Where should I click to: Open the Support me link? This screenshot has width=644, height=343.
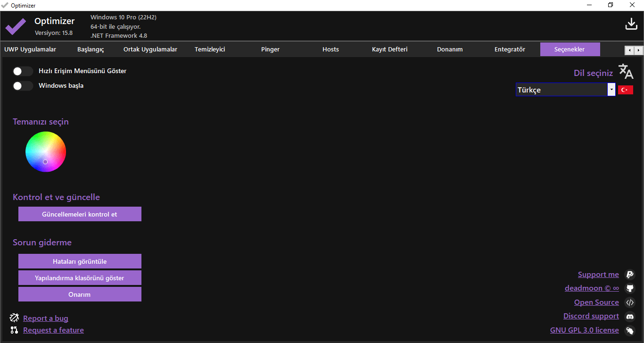click(x=598, y=275)
